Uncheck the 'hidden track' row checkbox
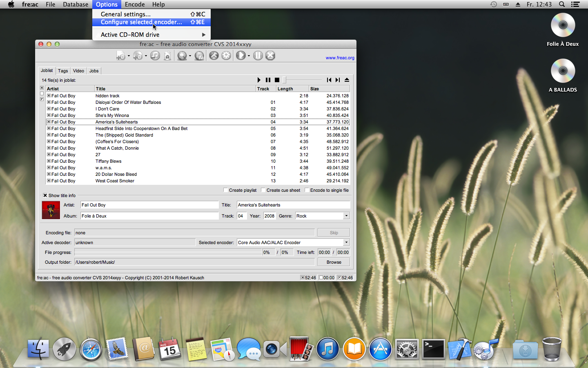This screenshot has height=368, width=588. coord(49,96)
